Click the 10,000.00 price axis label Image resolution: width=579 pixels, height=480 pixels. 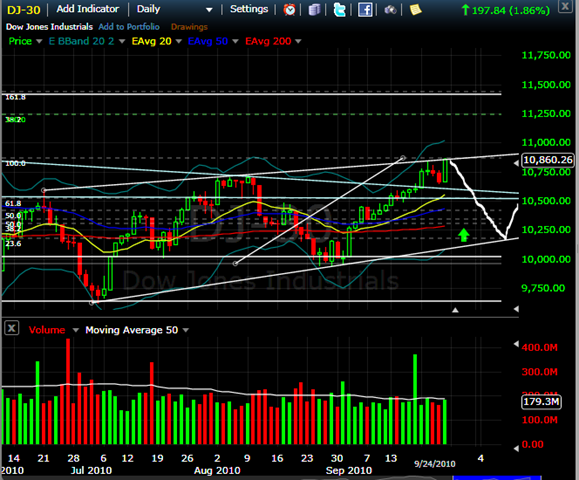546,260
